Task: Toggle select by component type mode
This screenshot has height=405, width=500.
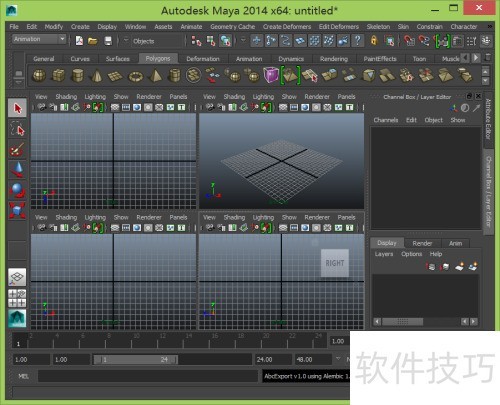Action: 225,41
